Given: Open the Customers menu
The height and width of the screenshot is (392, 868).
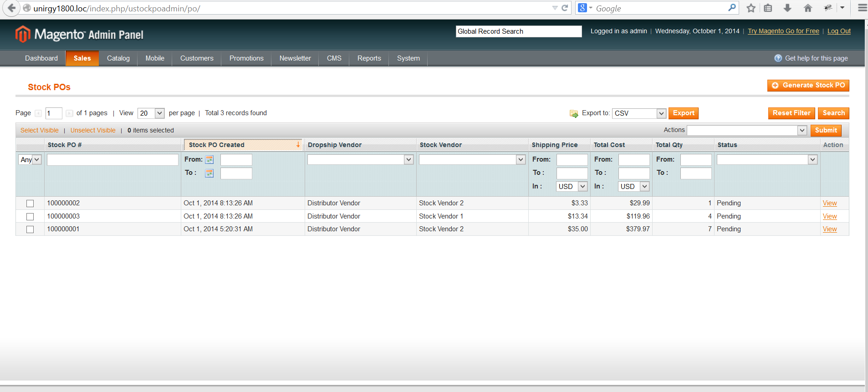Looking at the screenshot, I should point(197,58).
